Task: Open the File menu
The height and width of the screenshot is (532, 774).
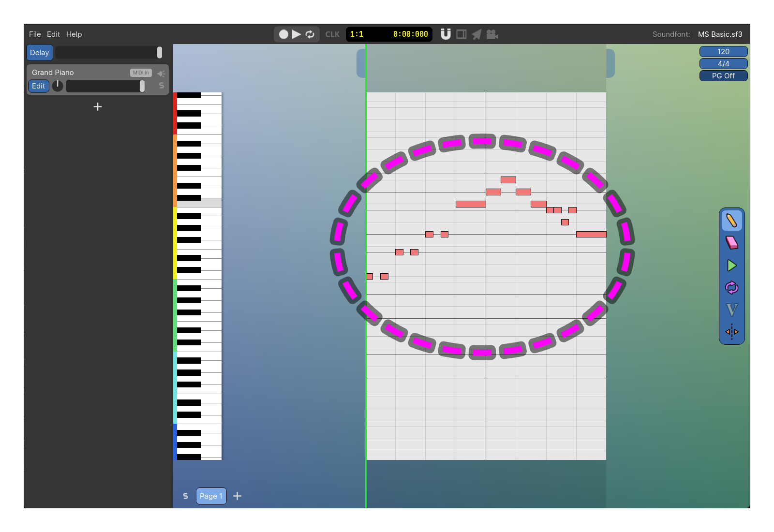Action: 35,34
